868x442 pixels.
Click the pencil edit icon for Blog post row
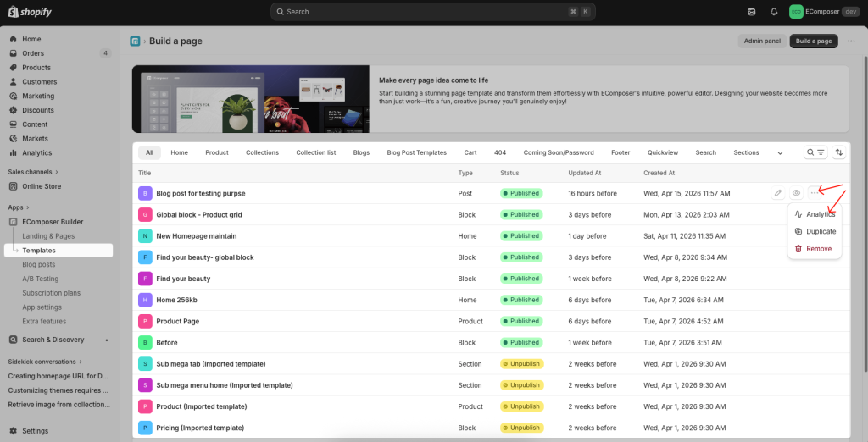778,193
